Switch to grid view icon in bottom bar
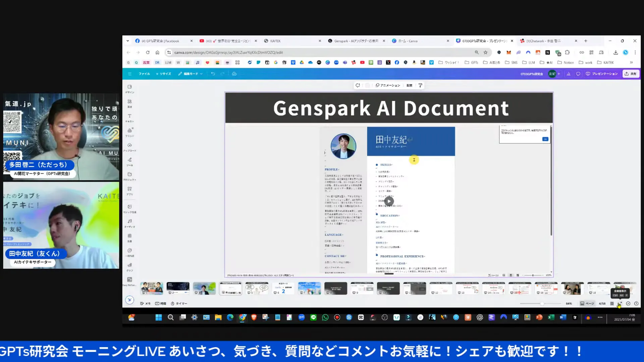This screenshot has height=362, width=644. 612,304
